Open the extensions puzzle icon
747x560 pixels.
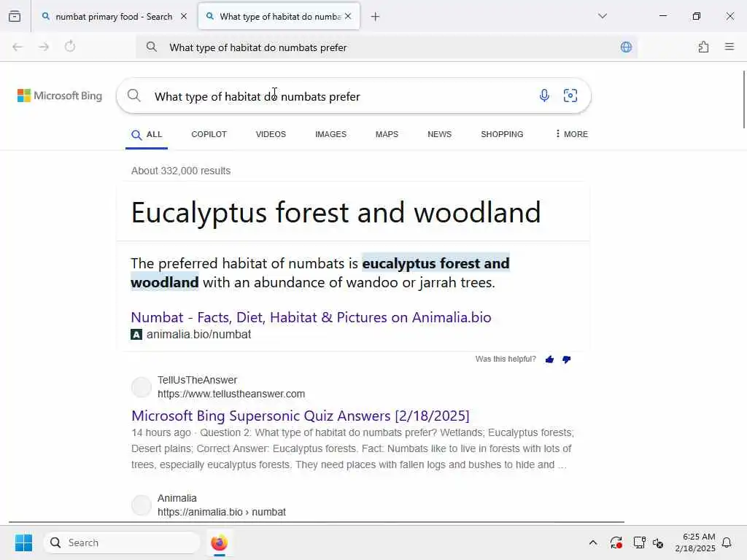pyautogui.click(x=704, y=47)
